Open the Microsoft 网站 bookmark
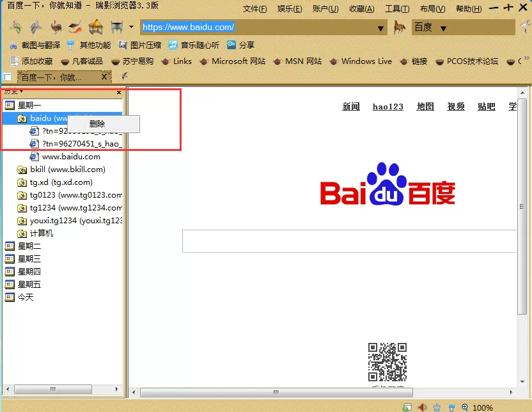 click(x=232, y=61)
